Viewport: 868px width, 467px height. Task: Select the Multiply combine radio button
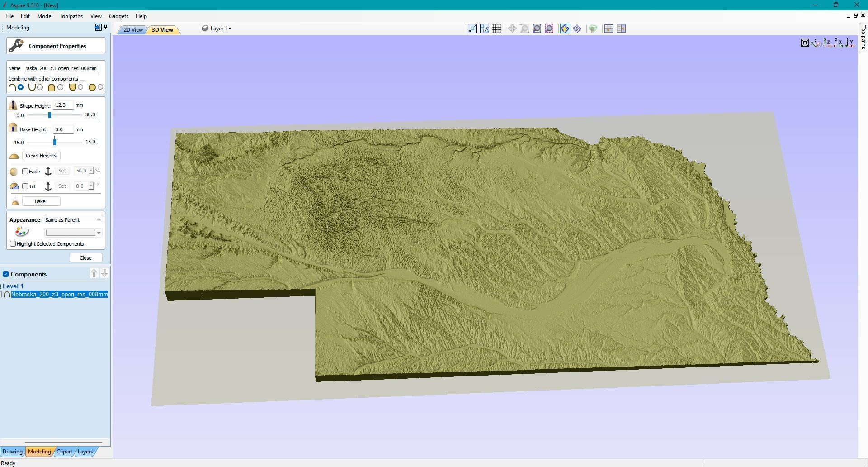pyautogui.click(x=100, y=87)
